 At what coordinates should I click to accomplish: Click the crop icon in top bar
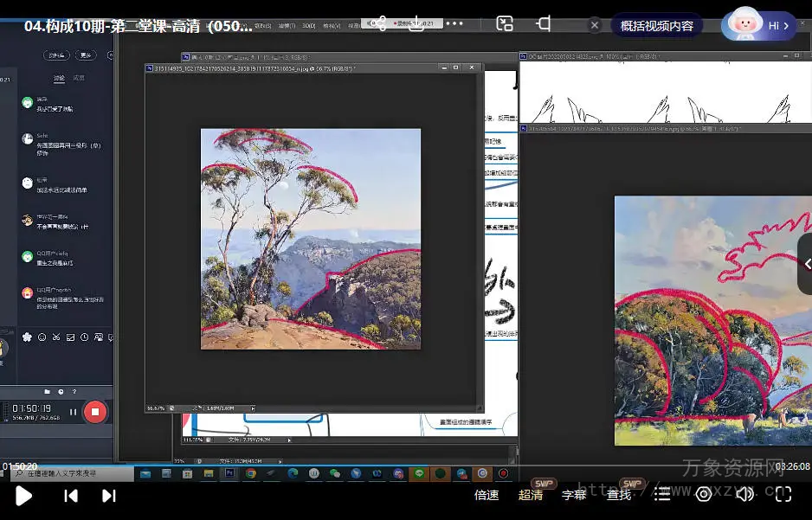tap(544, 23)
